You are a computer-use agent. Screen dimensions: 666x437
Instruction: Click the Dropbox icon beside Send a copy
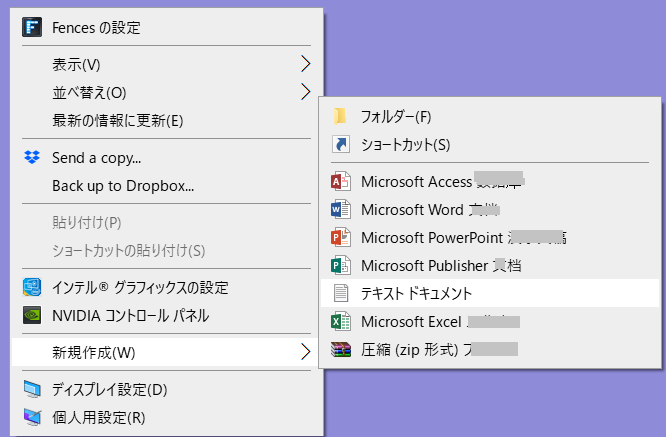tap(32, 158)
